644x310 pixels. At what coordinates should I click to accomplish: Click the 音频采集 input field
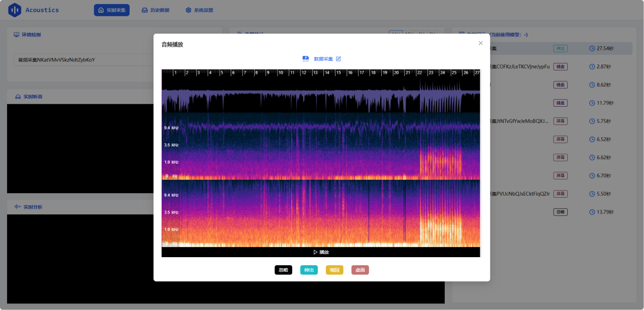click(84, 60)
